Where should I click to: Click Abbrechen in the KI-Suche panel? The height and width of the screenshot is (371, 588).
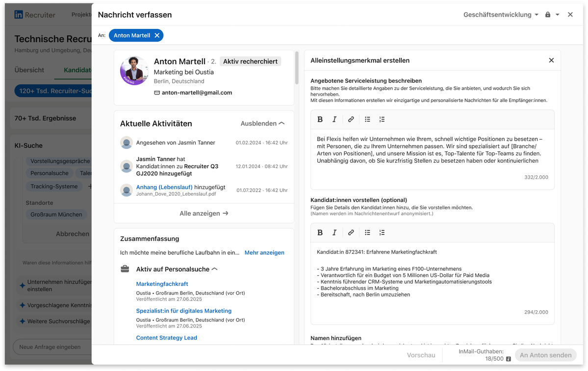tap(73, 234)
